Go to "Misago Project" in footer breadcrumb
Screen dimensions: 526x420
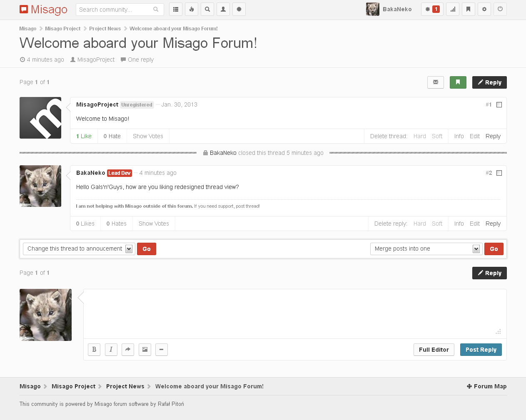73,386
